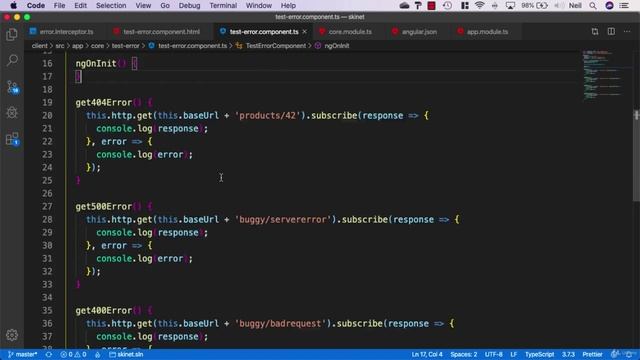Change indentation via Spaces: 2
640x360 pixels.
click(464, 354)
